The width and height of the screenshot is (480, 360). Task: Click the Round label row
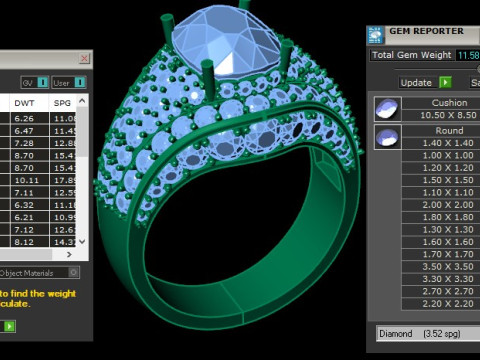tap(441, 131)
